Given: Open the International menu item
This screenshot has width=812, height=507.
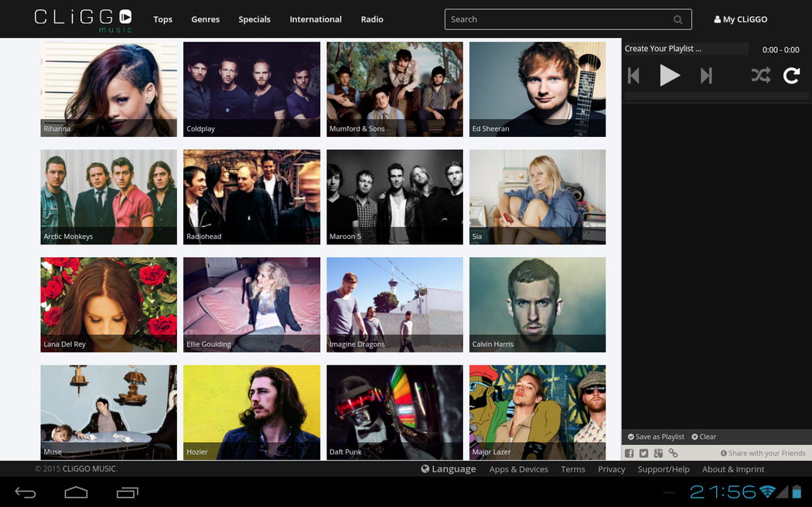Looking at the screenshot, I should (316, 19).
